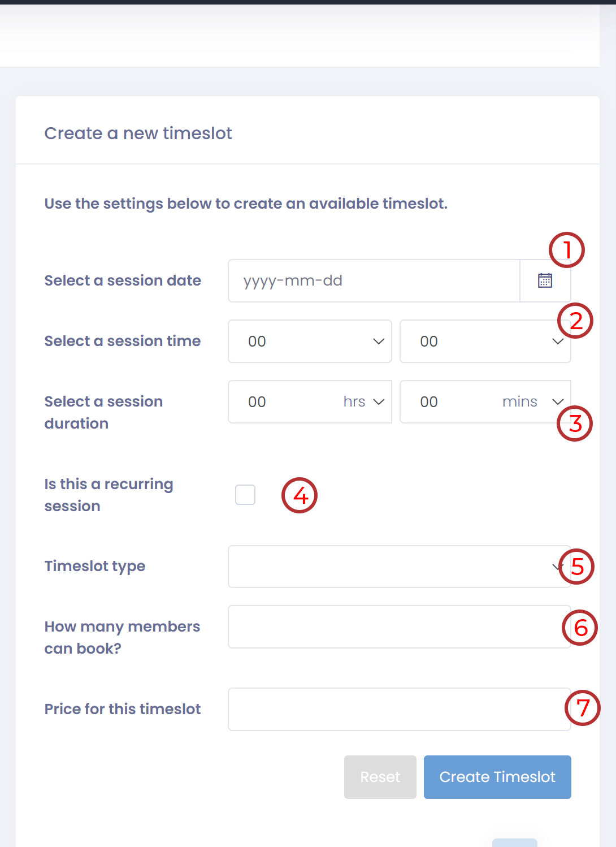
Task: Click the red circled number 4 marker
Action: tap(300, 496)
